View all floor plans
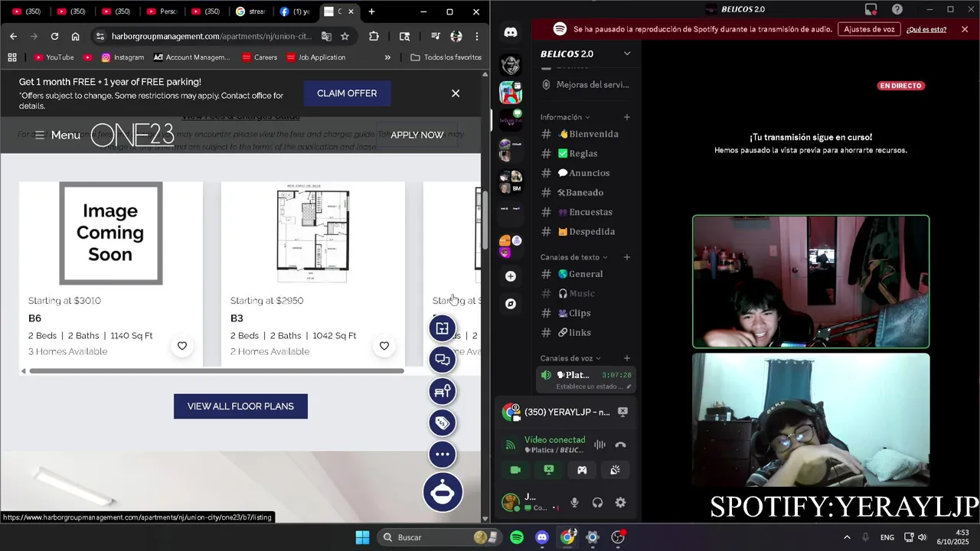 tap(240, 406)
